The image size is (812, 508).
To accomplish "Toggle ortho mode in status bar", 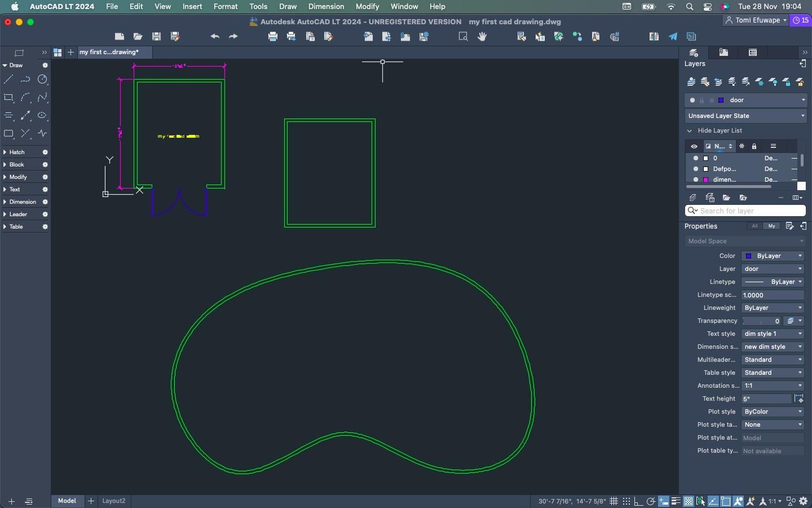I will 639,501.
